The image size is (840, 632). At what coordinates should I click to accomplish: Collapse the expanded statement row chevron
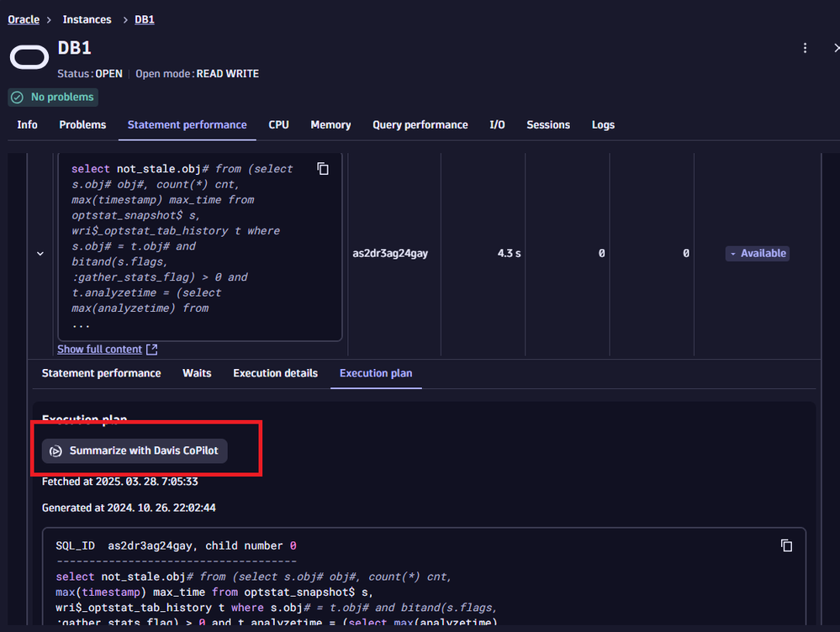40,253
